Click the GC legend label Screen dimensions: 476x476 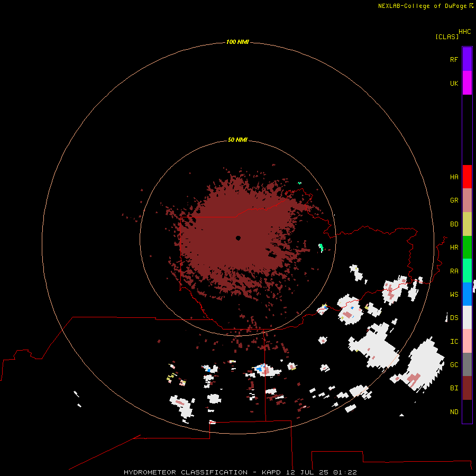click(x=454, y=365)
